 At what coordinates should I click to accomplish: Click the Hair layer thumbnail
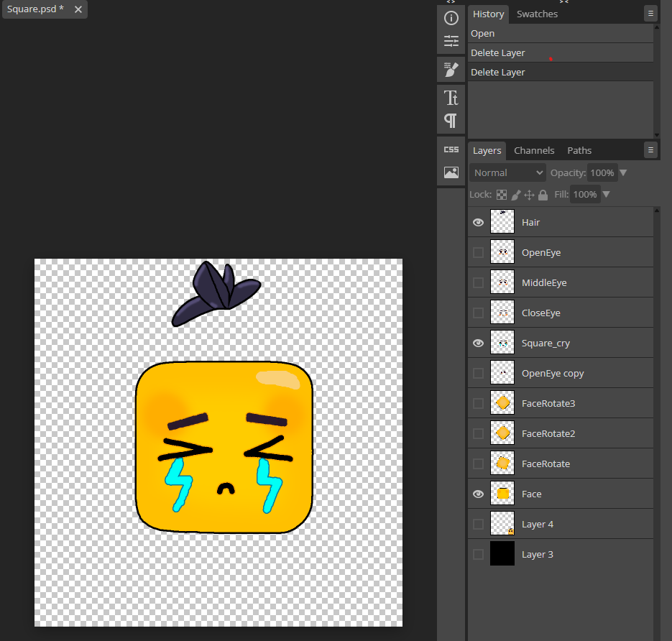(x=502, y=221)
